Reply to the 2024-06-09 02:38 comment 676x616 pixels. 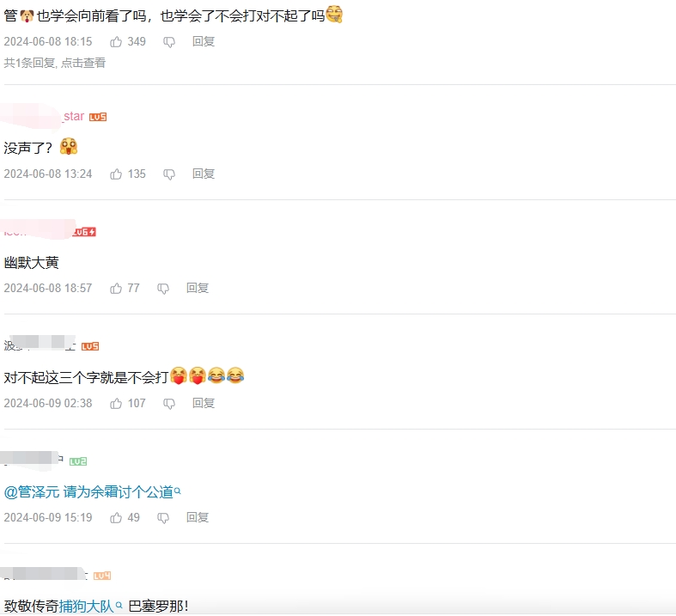204,403
